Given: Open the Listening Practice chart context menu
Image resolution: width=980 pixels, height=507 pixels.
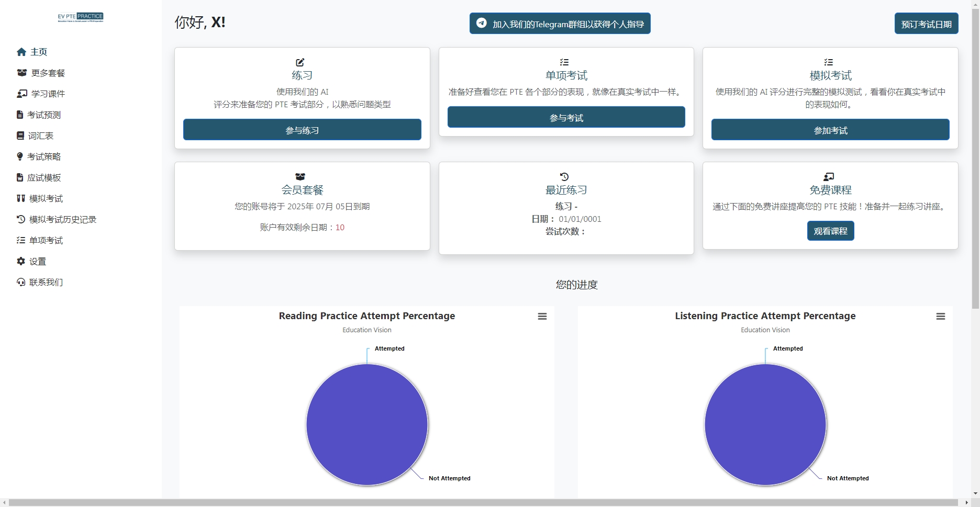Looking at the screenshot, I should [x=941, y=317].
